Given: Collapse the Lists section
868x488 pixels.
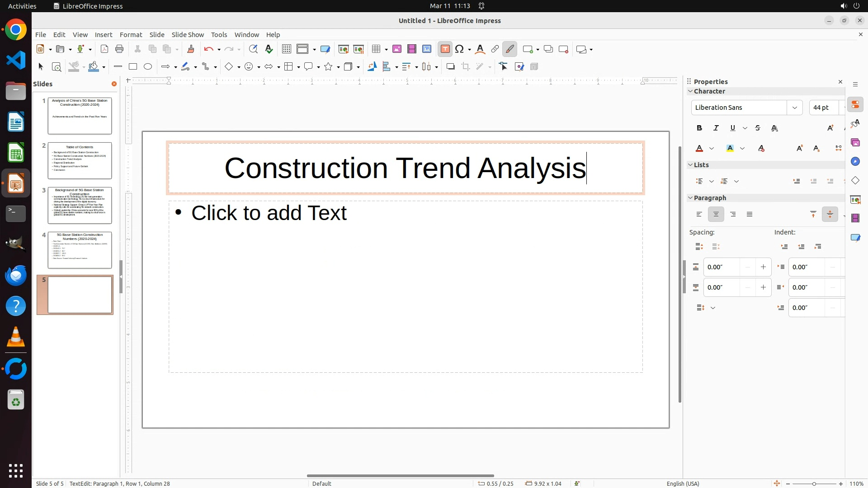Looking at the screenshot, I should point(691,165).
